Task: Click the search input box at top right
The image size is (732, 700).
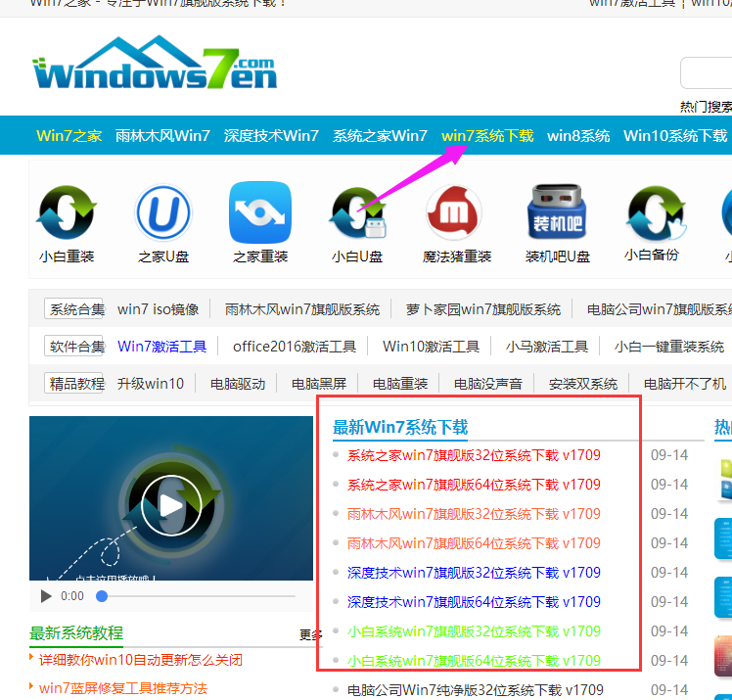Action: tap(707, 73)
